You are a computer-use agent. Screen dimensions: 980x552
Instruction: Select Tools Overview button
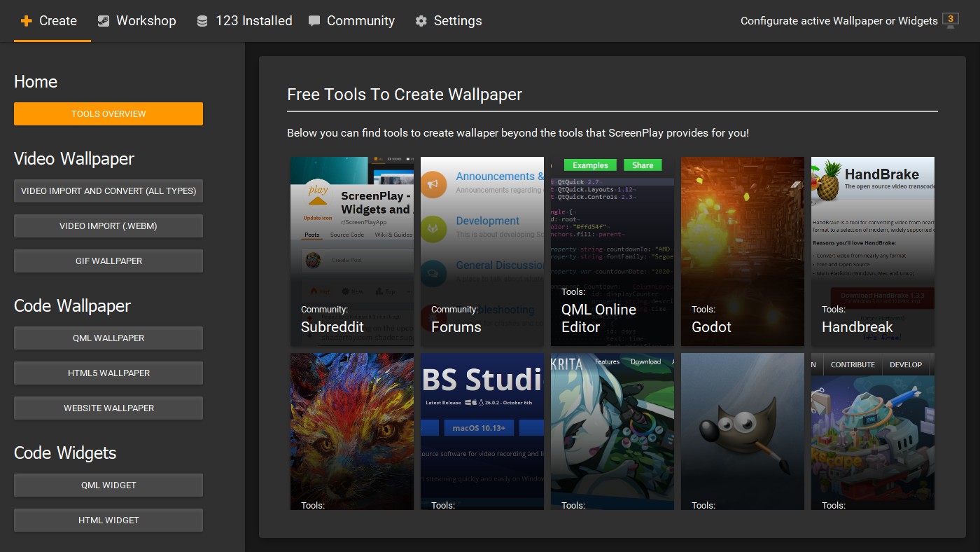pyautogui.click(x=108, y=113)
